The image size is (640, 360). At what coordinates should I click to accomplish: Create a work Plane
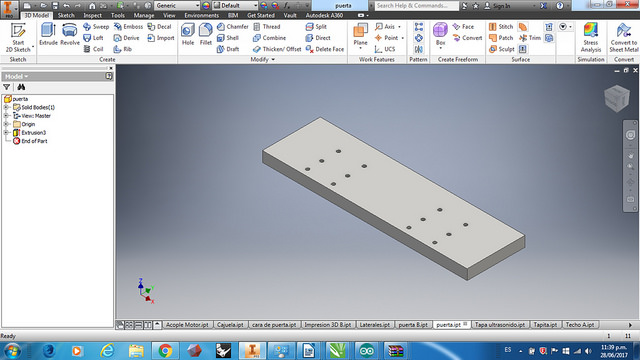[x=360, y=35]
